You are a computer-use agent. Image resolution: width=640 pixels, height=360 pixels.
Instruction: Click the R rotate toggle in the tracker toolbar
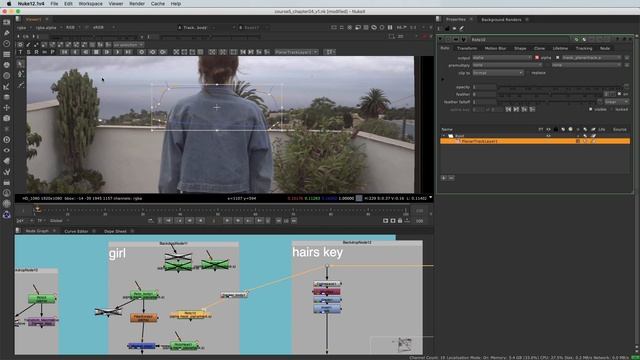pos(36,52)
